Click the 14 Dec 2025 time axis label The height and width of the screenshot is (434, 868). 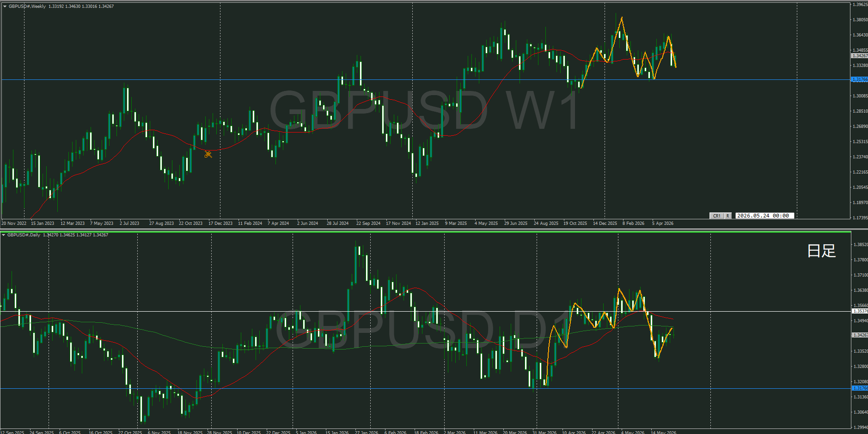pos(605,223)
